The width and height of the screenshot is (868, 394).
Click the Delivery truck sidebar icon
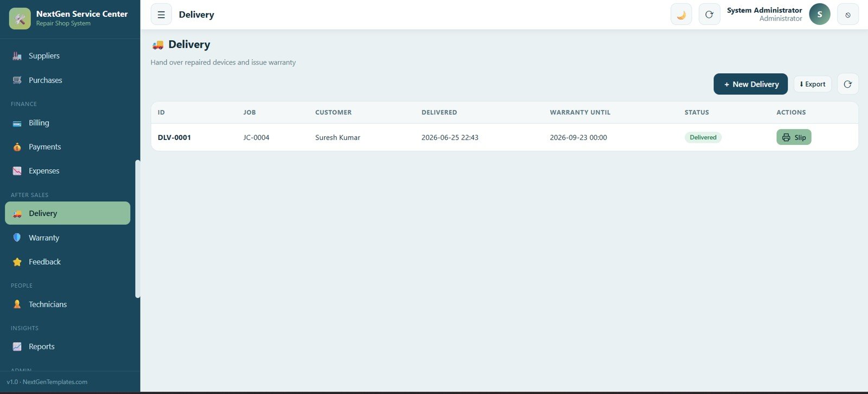pos(17,214)
